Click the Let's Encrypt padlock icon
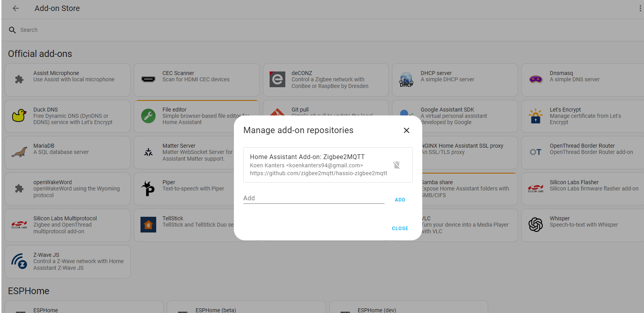 tap(536, 116)
